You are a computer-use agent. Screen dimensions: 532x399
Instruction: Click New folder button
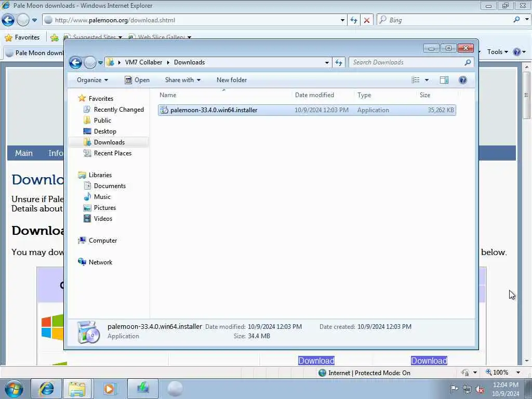pos(232,80)
